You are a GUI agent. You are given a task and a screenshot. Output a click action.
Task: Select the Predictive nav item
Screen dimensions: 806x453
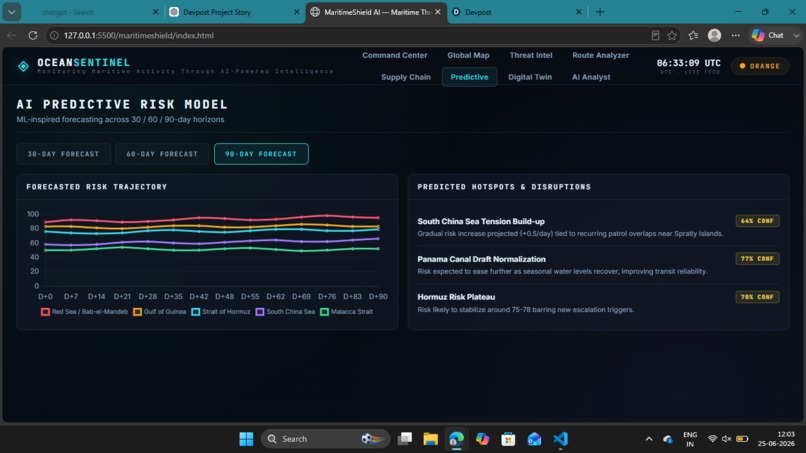[x=469, y=77]
